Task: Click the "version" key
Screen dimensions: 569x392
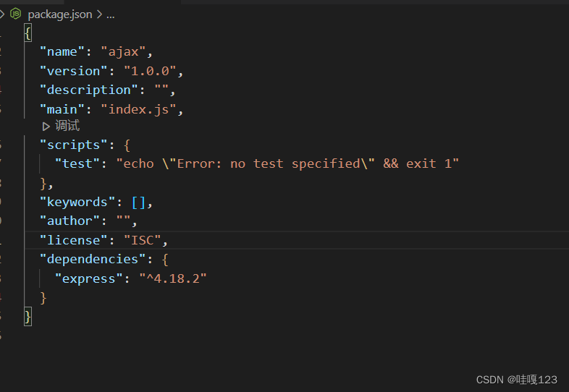Action: click(74, 71)
